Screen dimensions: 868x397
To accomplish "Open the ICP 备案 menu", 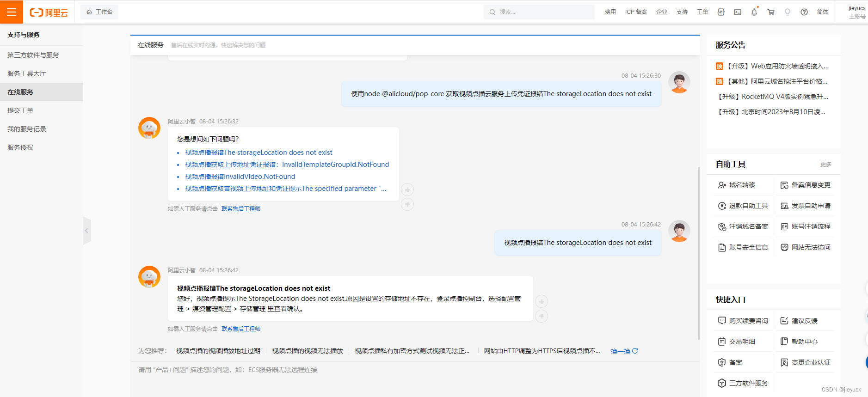I will coord(636,12).
